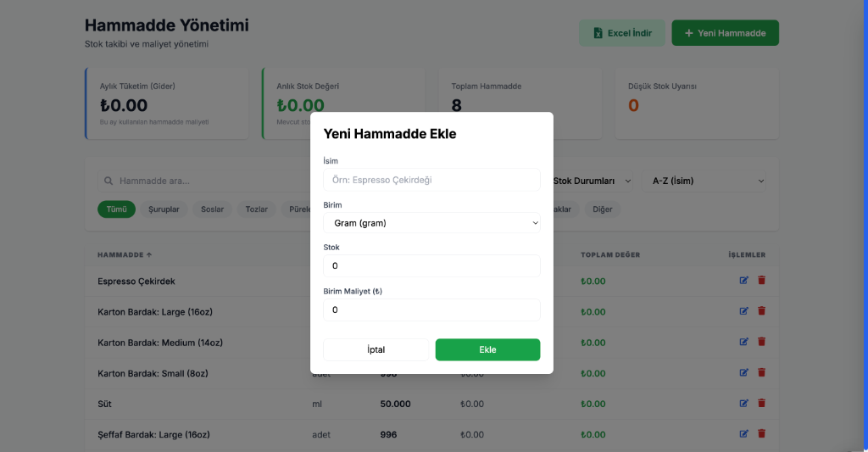Image resolution: width=868 pixels, height=452 pixels.
Task: Choose the Diğer category chip
Action: (x=603, y=209)
